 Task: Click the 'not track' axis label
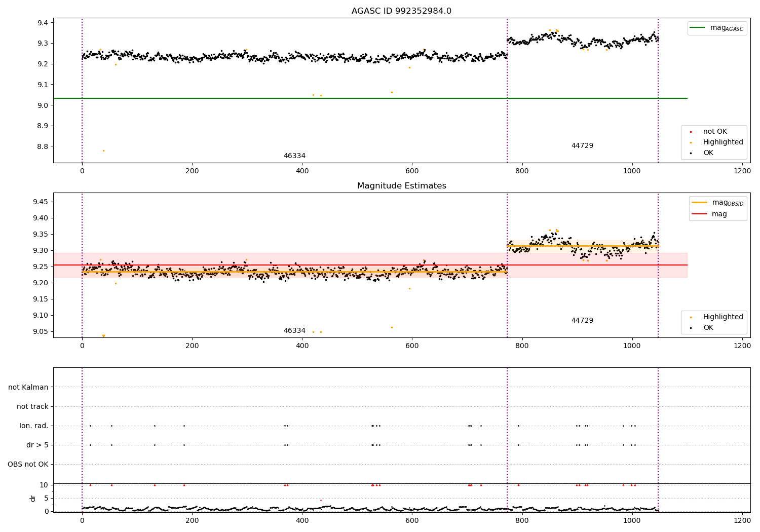coord(32,407)
